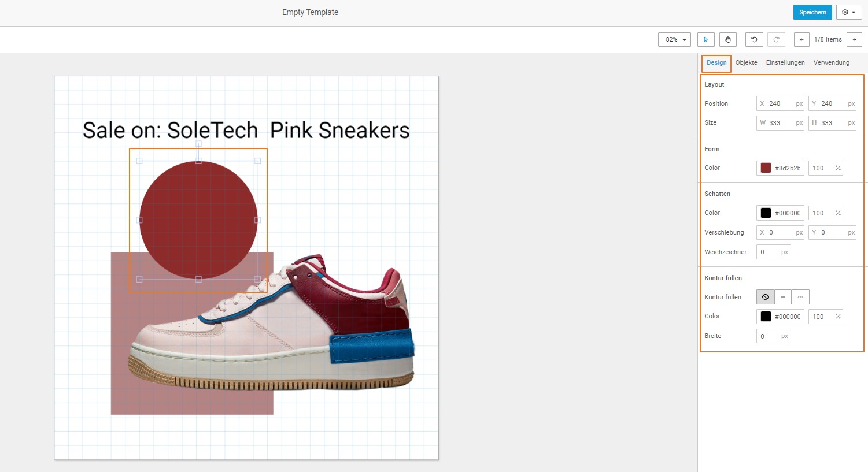
Task: Switch to the Design tab
Action: [x=716, y=62]
